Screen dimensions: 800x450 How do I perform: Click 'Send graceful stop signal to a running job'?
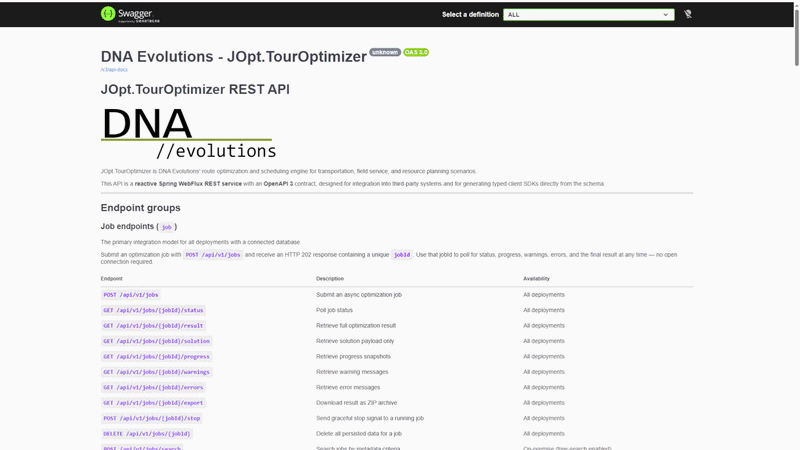(370, 418)
